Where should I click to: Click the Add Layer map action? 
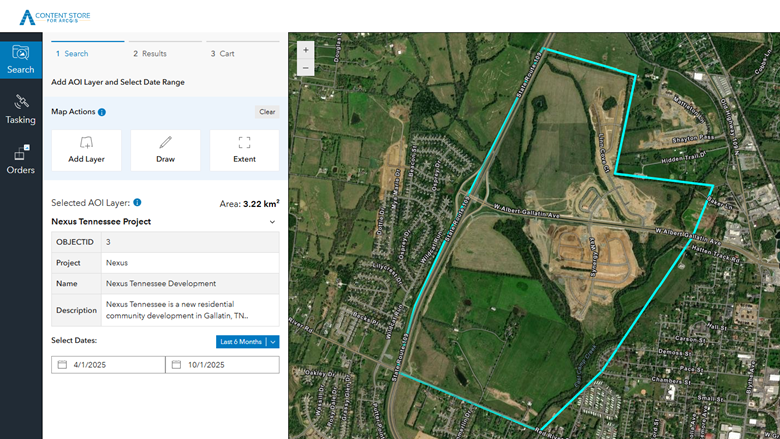pos(86,150)
